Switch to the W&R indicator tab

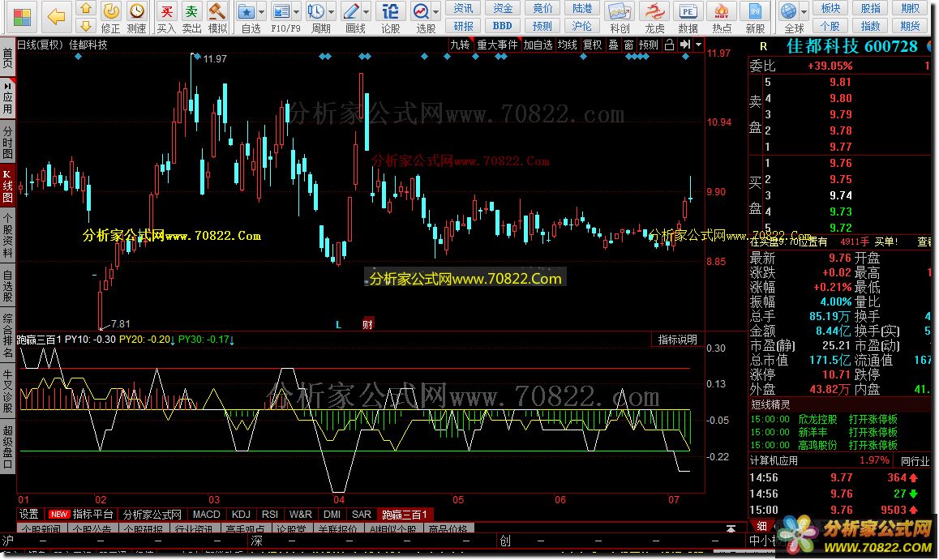click(301, 515)
